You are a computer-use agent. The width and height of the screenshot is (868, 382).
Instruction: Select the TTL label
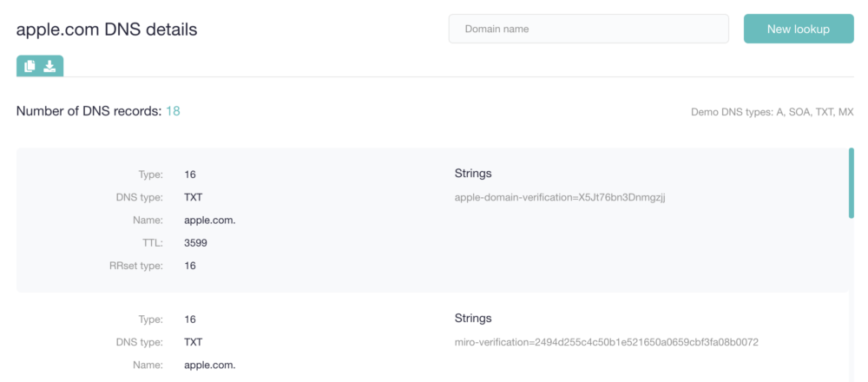coord(152,243)
